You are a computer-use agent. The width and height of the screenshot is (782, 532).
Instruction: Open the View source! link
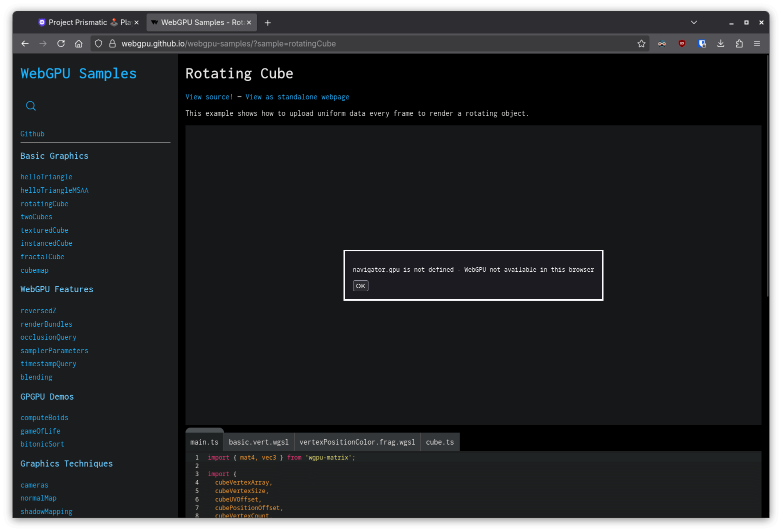click(209, 97)
